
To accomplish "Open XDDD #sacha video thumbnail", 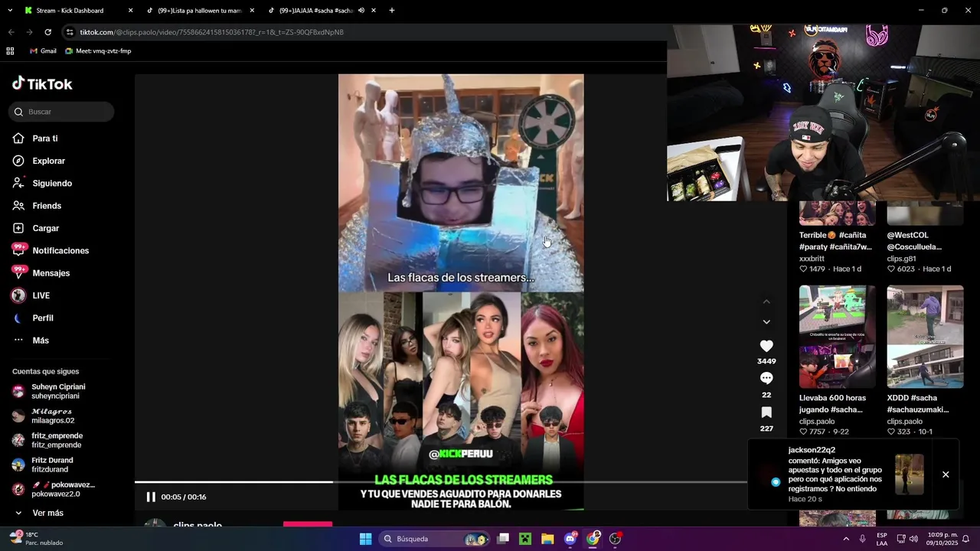I will tap(925, 337).
